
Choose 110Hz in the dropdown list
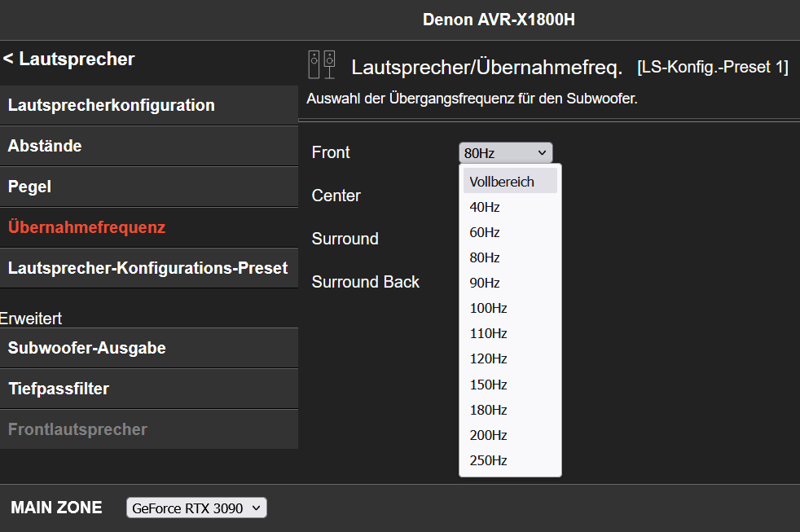[510, 333]
